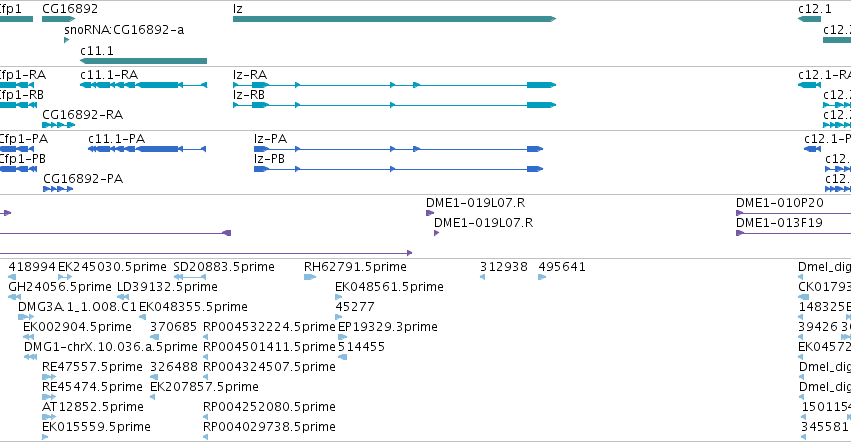
Task: Click the DME1-013F19 feature line
Action: coord(793,233)
